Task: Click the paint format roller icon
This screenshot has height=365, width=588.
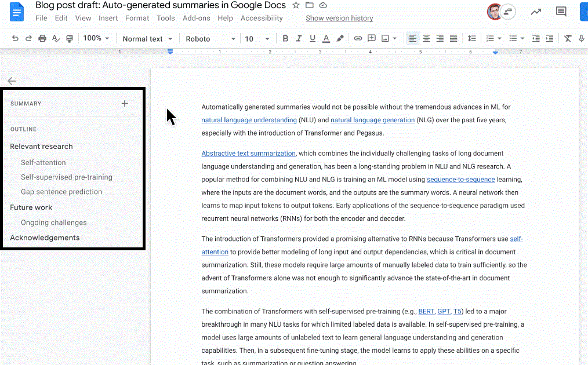Action: [x=70, y=39]
